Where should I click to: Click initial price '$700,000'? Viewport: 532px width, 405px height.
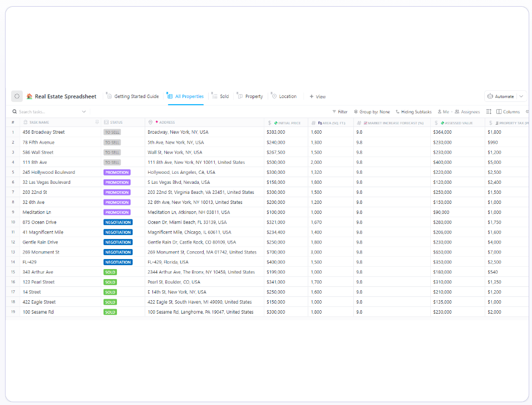[x=276, y=252]
